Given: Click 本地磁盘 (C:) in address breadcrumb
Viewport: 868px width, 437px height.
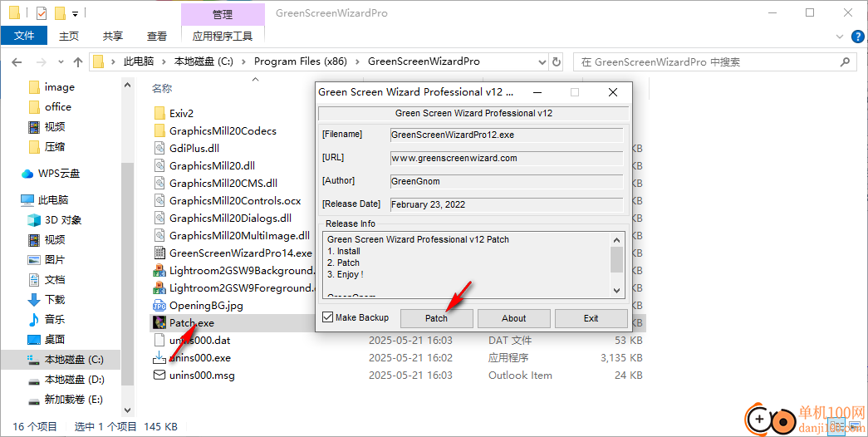Looking at the screenshot, I should [x=204, y=61].
